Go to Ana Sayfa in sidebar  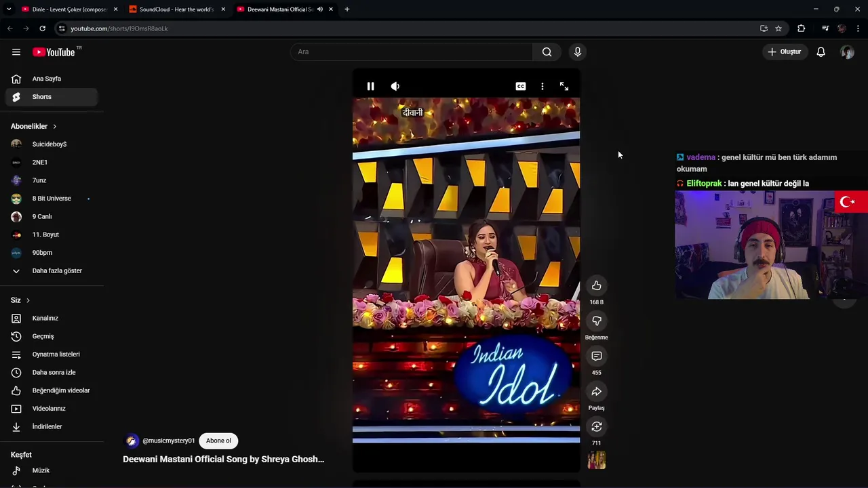[x=52, y=79]
